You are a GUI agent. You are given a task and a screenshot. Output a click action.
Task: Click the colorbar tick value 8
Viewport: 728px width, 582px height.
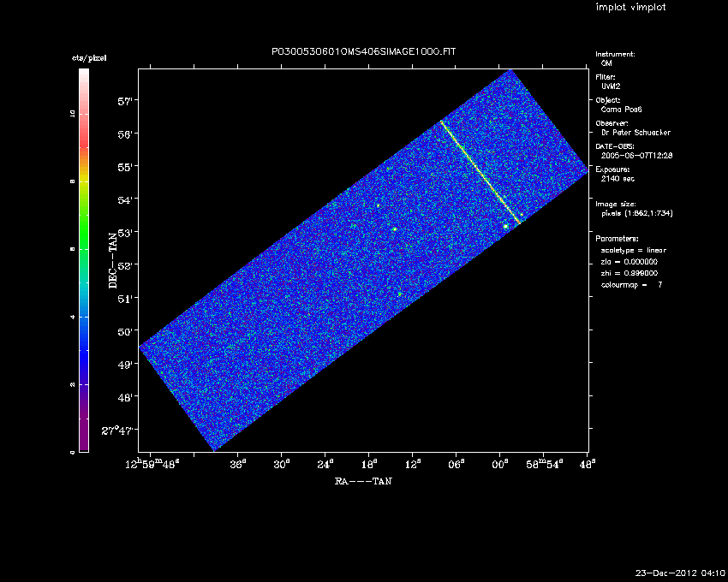tap(72, 181)
